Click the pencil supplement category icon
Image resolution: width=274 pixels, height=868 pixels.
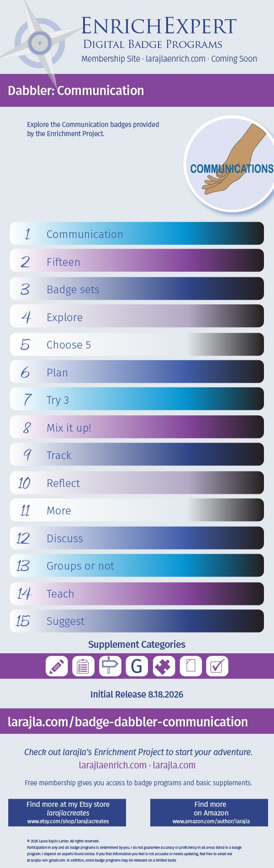(57, 666)
